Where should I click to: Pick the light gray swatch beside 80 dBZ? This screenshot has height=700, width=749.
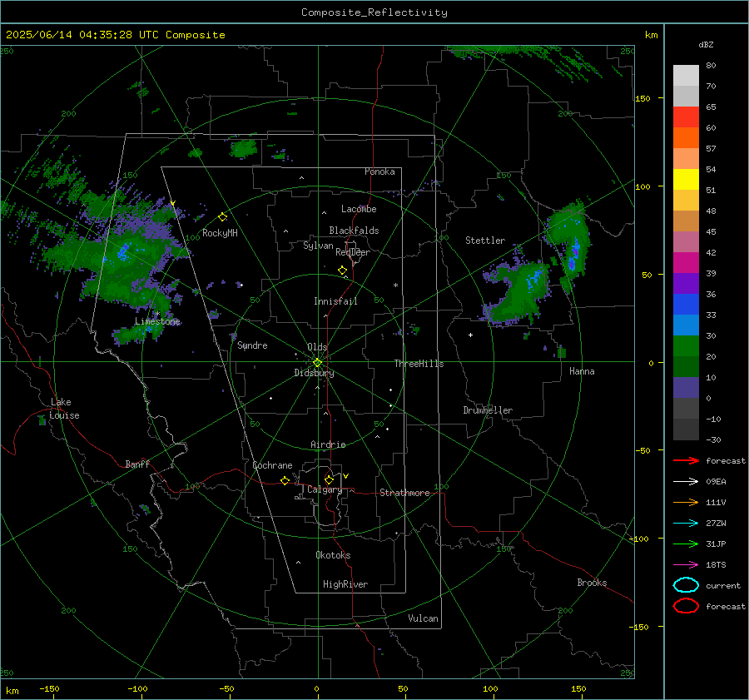(686, 76)
